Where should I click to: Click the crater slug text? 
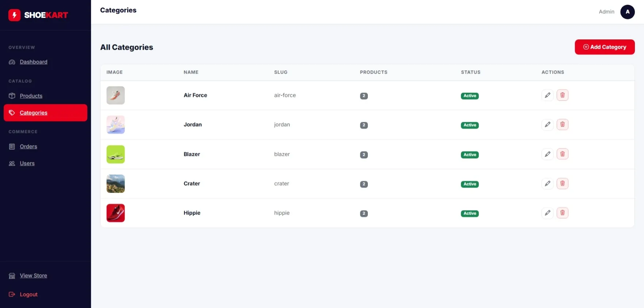click(x=282, y=184)
